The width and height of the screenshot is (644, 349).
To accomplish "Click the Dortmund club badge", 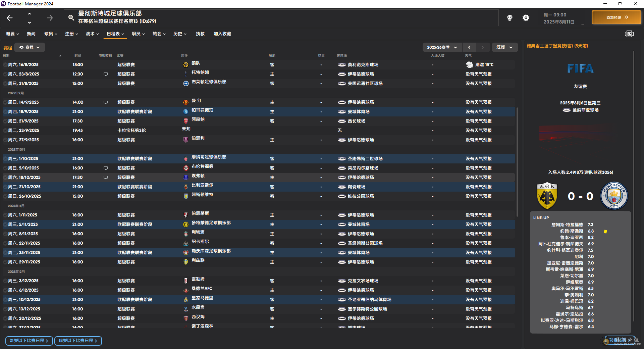I will pyautogui.click(x=186, y=225).
